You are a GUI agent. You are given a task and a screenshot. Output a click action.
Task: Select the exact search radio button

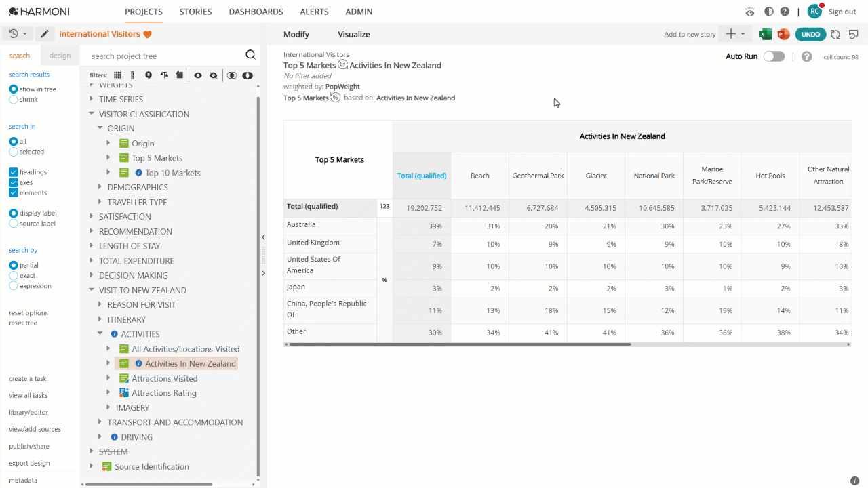(14, 276)
